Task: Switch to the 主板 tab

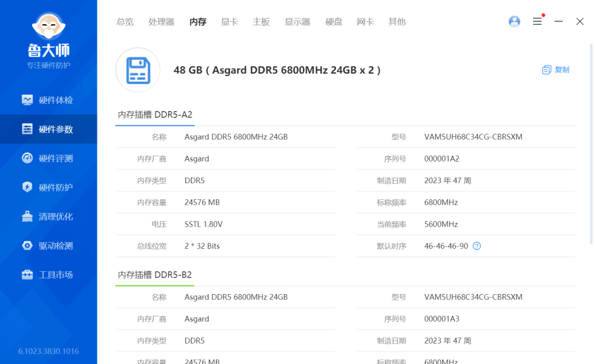Action: tap(261, 22)
